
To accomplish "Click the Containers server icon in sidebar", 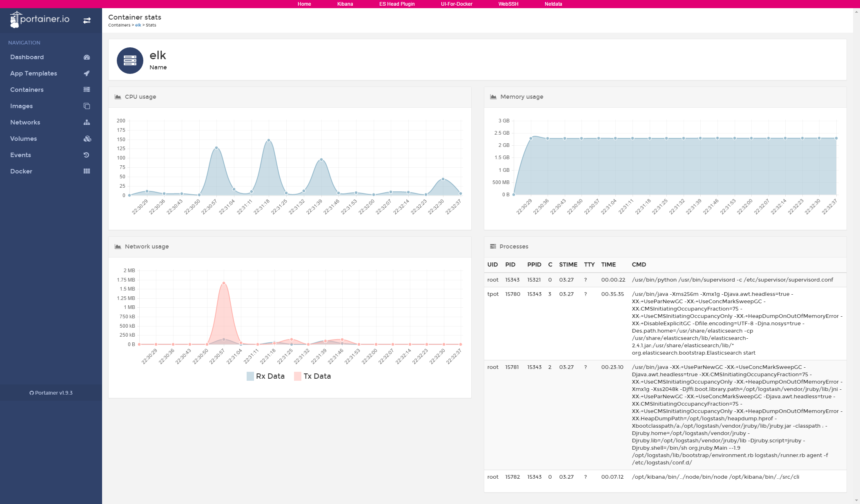I will tap(87, 89).
